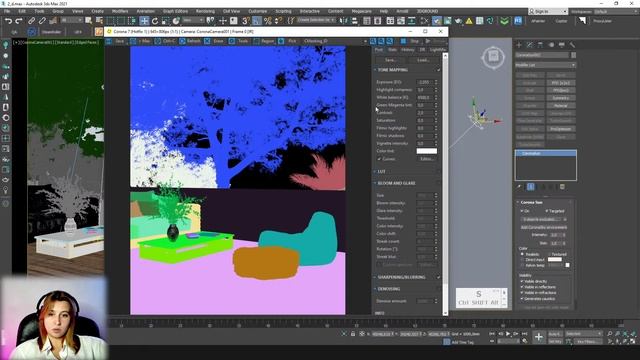Activate the Select and Move tool

click(144, 20)
